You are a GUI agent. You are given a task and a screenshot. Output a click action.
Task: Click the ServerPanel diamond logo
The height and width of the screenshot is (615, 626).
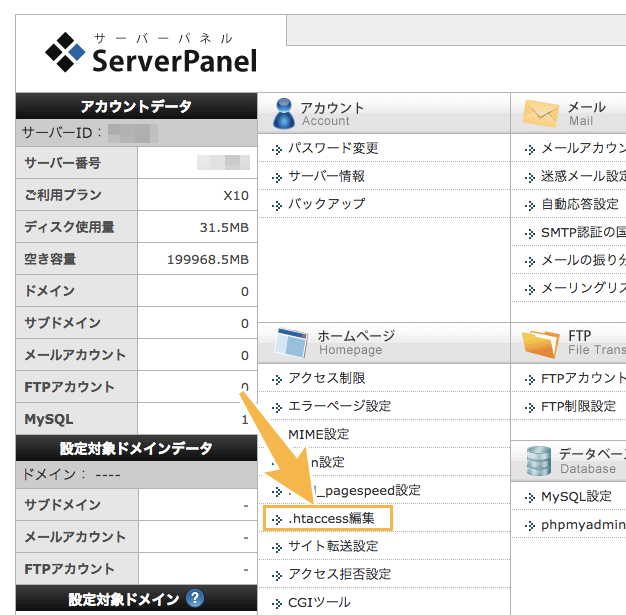(x=65, y=52)
